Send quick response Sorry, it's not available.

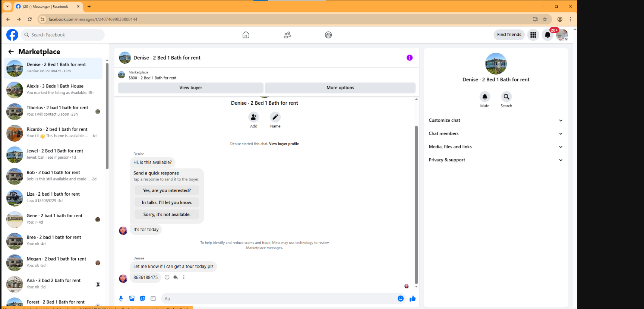[167, 214]
